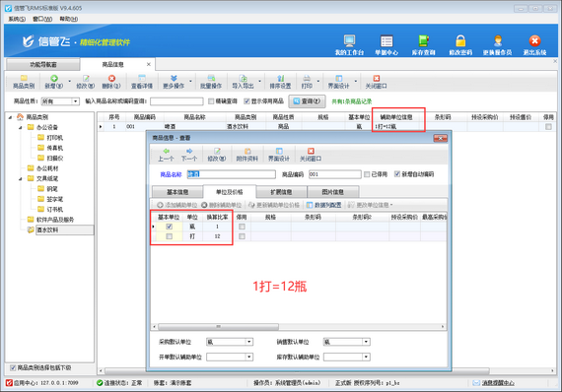Toggle 显示停用商品 checkbox

click(246, 101)
